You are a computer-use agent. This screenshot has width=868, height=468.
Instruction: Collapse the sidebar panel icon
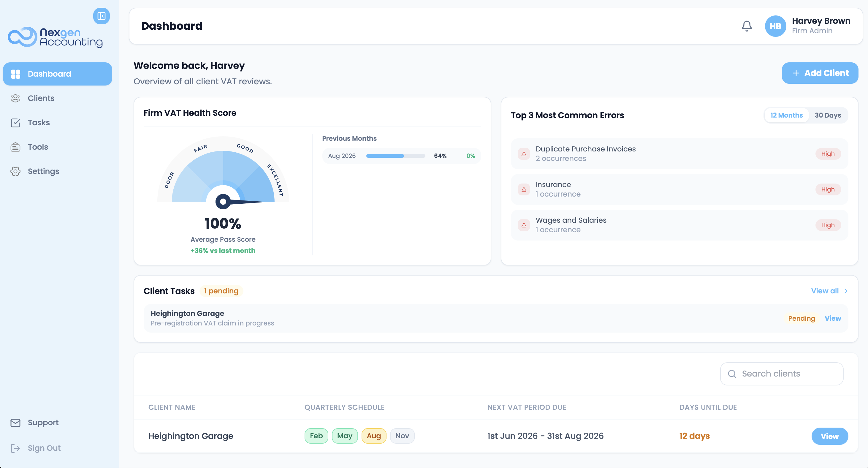(102, 16)
